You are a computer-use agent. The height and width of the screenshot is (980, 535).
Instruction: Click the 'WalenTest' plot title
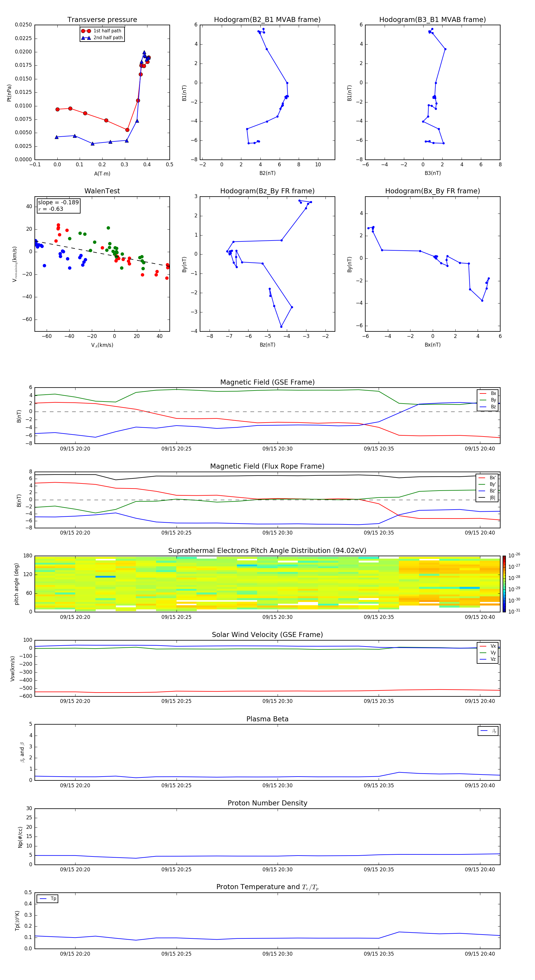pyautogui.click(x=102, y=191)
